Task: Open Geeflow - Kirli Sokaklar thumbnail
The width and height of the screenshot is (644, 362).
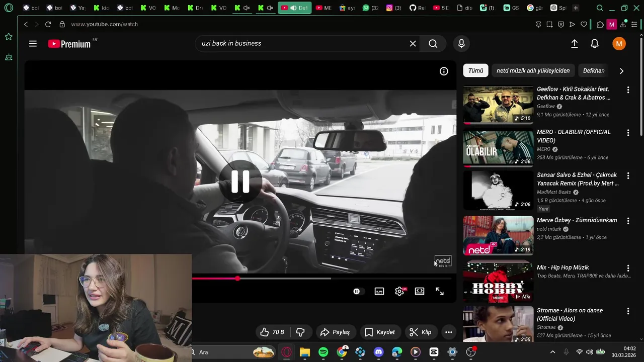Action: (498, 105)
